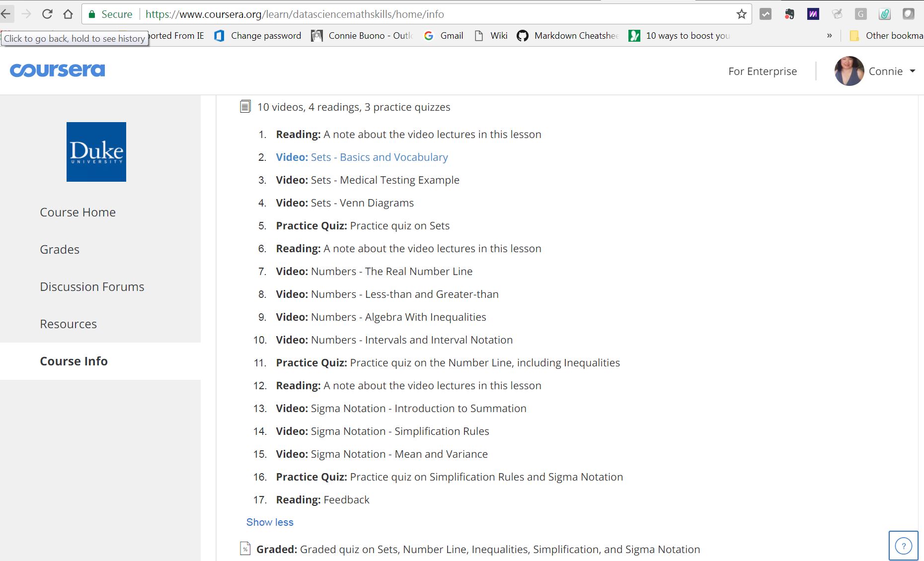Open the Gmail bookmark
The height and width of the screenshot is (561, 924).
tap(443, 36)
